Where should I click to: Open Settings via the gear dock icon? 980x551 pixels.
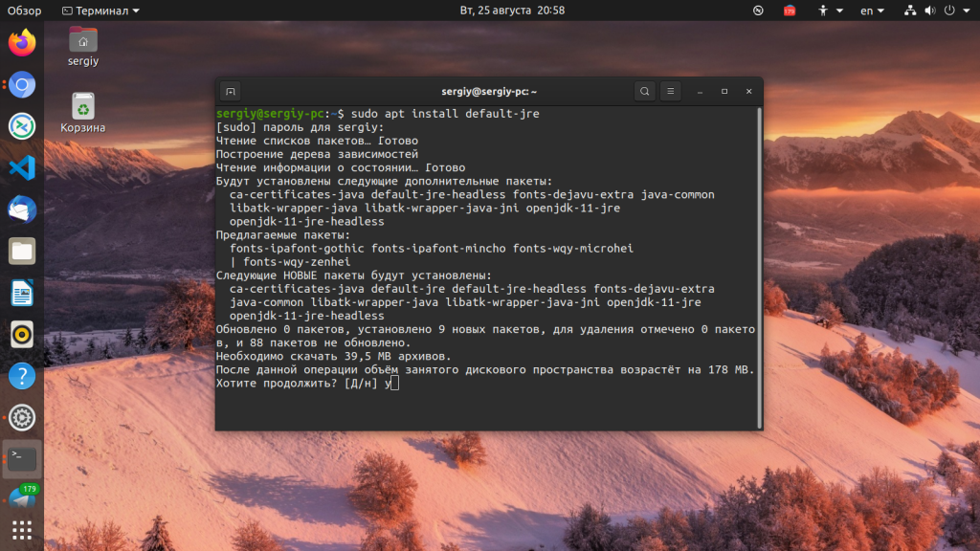(x=21, y=417)
